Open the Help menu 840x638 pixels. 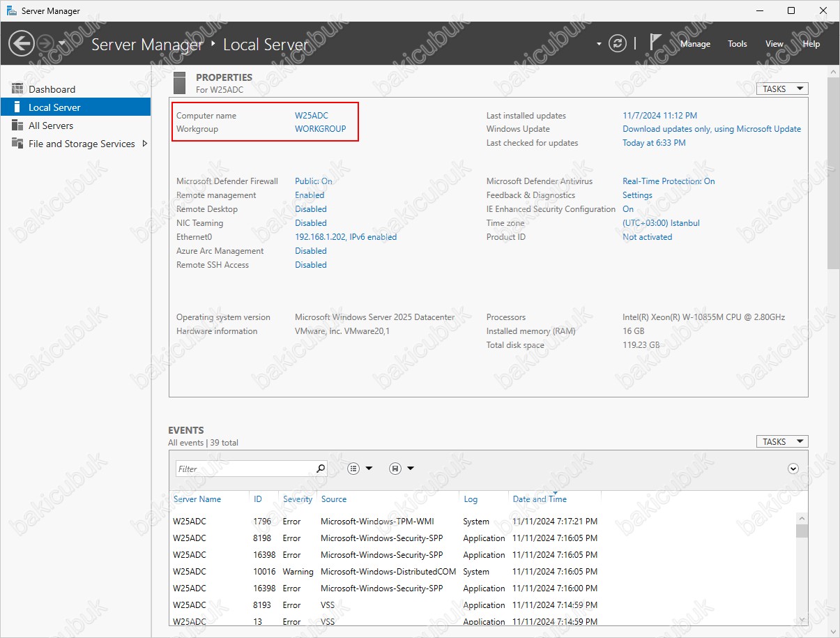pyautogui.click(x=811, y=43)
